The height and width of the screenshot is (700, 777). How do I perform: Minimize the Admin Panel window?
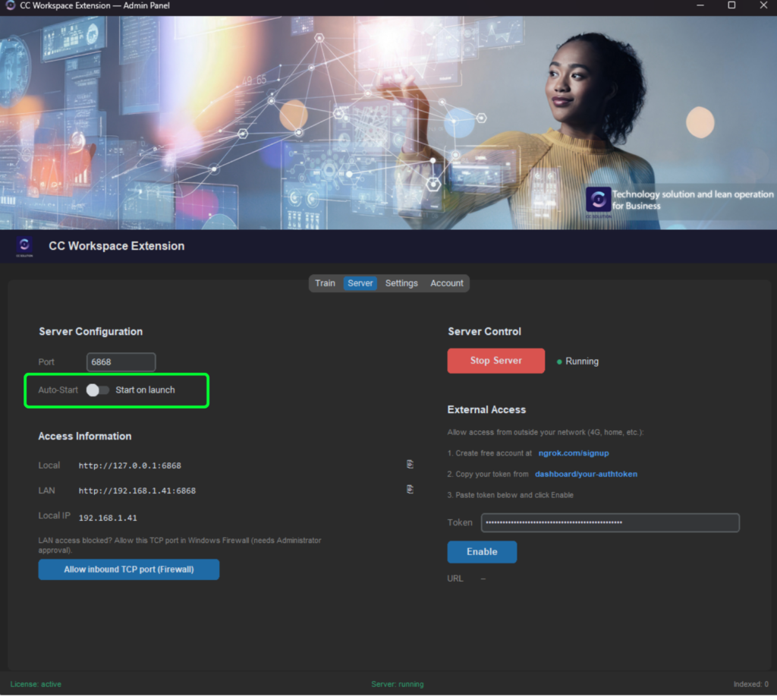pyautogui.click(x=700, y=6)
